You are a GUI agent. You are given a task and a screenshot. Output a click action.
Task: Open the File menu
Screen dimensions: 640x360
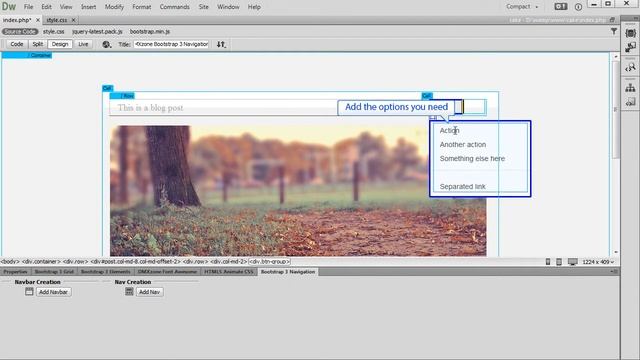pyautogui.click(x=28, y=7)
